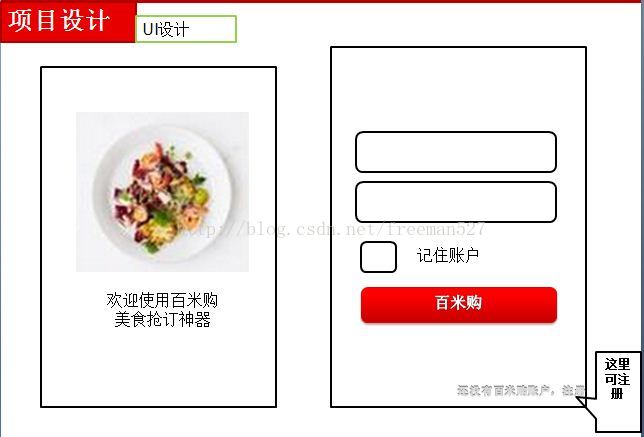Select the UI设计 tab box
The height and width of the screenshot is (437, 644).
186,29
